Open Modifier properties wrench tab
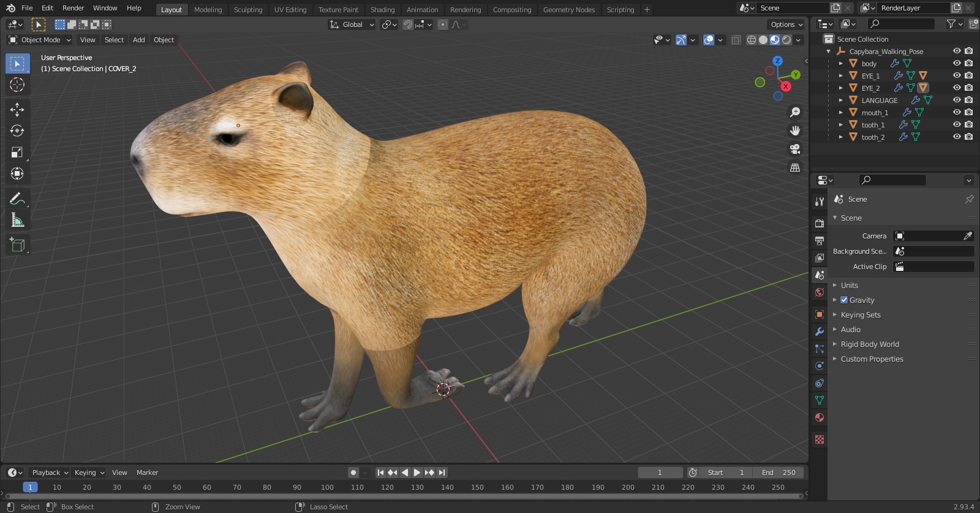Image resolution: width=980 pixels, height=513 pixels. point(820,332)
